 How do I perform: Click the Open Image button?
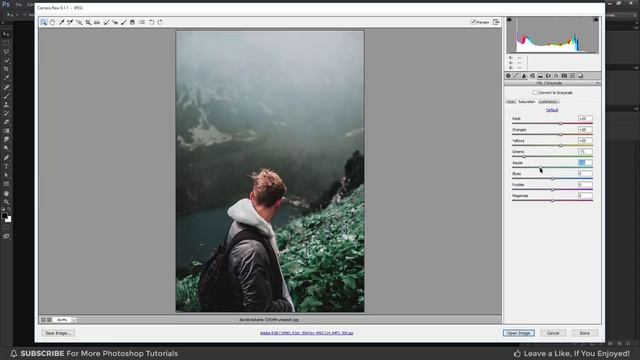(518, 333)
